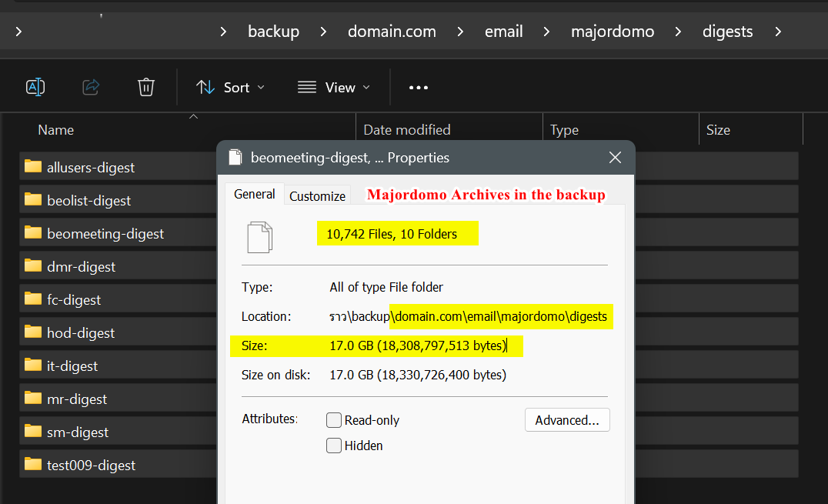Select the backup breadcrumb segment

pos(273,32)
